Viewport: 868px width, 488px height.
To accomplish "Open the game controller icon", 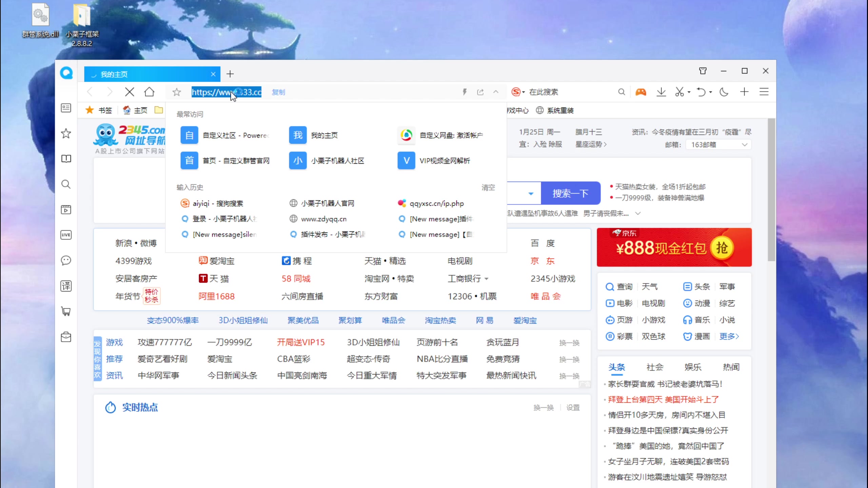I will [x=640, y=92].
